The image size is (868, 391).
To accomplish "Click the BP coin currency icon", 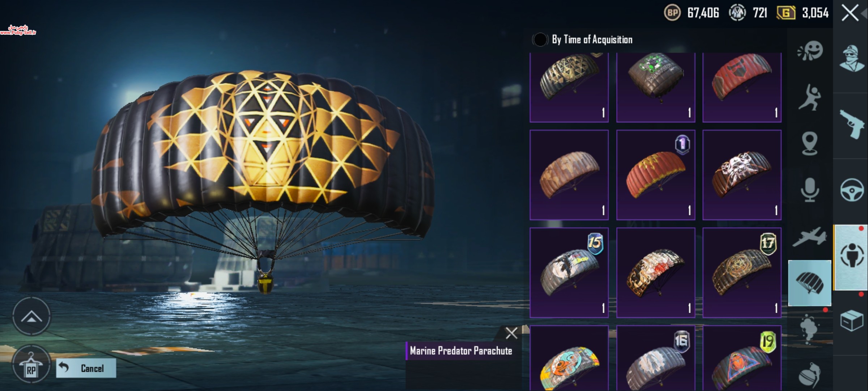I will click(x=672, y=13).
